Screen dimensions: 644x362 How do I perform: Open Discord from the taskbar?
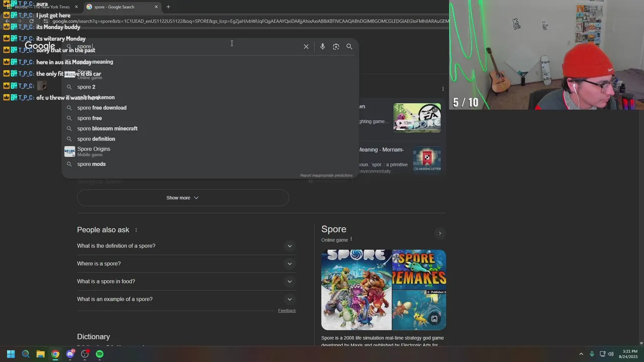(x=70, y=354)
